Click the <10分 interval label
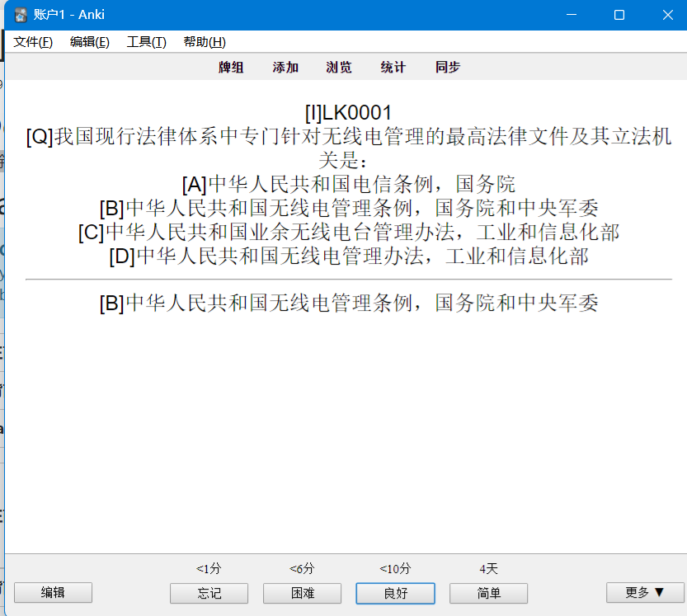 tap(395, 569)
